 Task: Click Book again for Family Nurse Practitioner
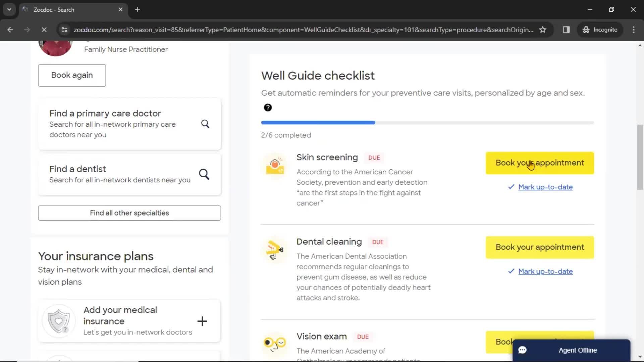(72, 75)
